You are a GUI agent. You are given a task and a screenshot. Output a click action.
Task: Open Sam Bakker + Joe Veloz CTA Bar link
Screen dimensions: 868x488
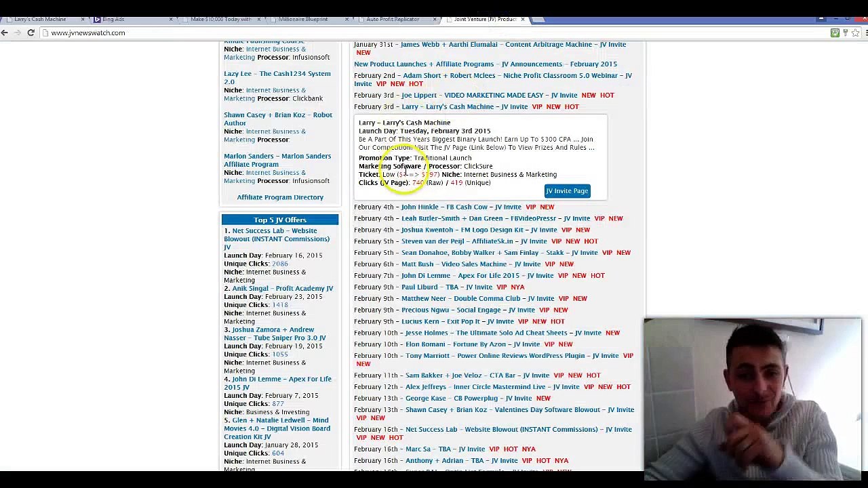pyautogui.click(x=477, y=376)
